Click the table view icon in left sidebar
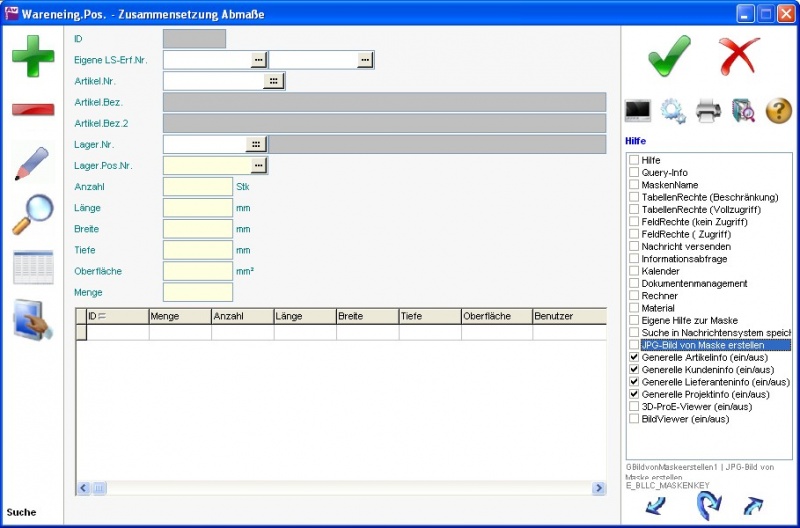This screenshot has width=800, height=528. tap(33, 268)
